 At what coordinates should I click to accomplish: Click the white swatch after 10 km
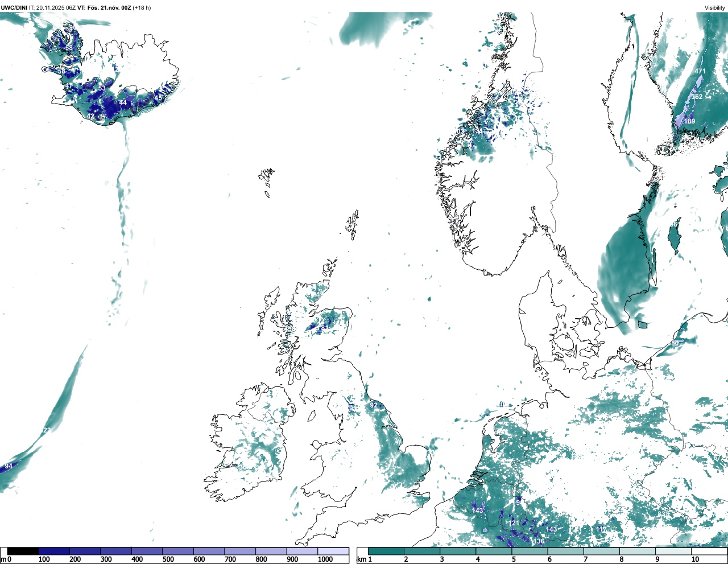tap(710, 551)
